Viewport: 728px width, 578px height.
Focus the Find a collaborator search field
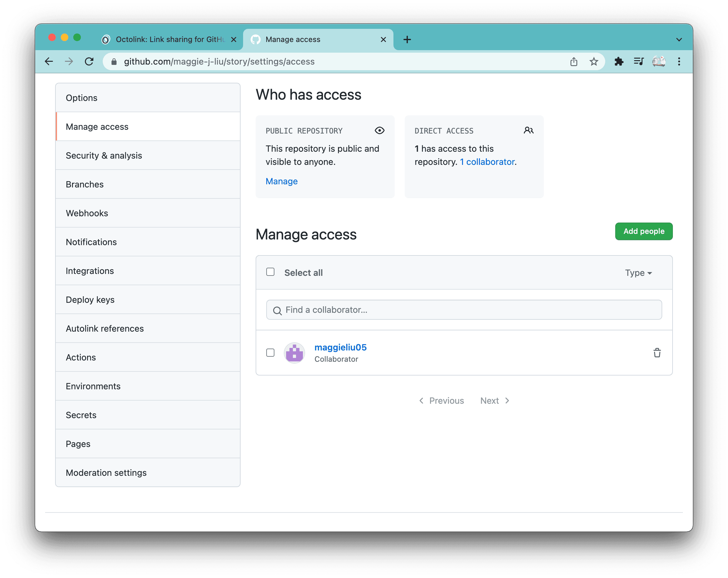click(x=464, y=310)
